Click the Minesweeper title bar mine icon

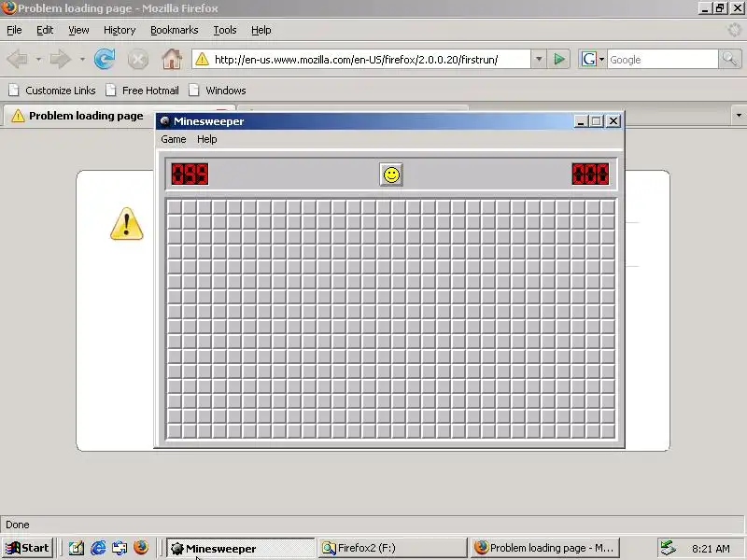click(165, 121)
